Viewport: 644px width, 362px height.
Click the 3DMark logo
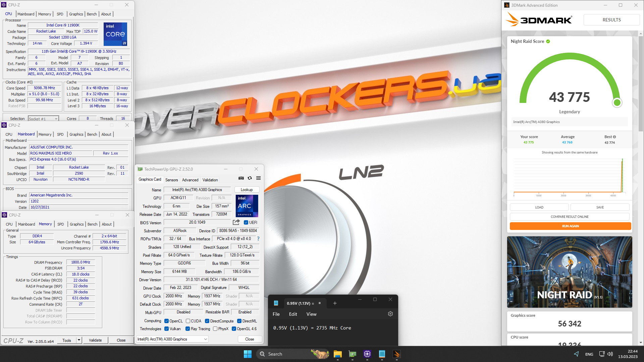coord(539,20)
